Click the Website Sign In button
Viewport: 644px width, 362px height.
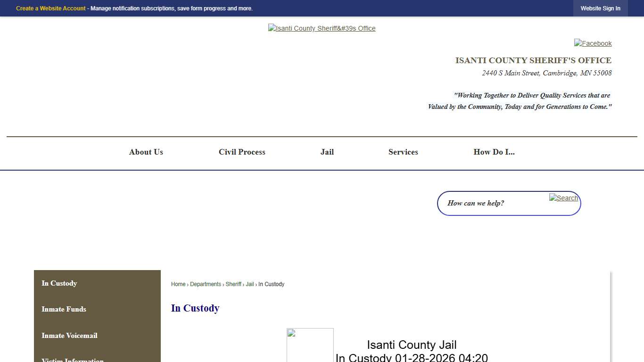pyautogui.click(x=600, y=8)
